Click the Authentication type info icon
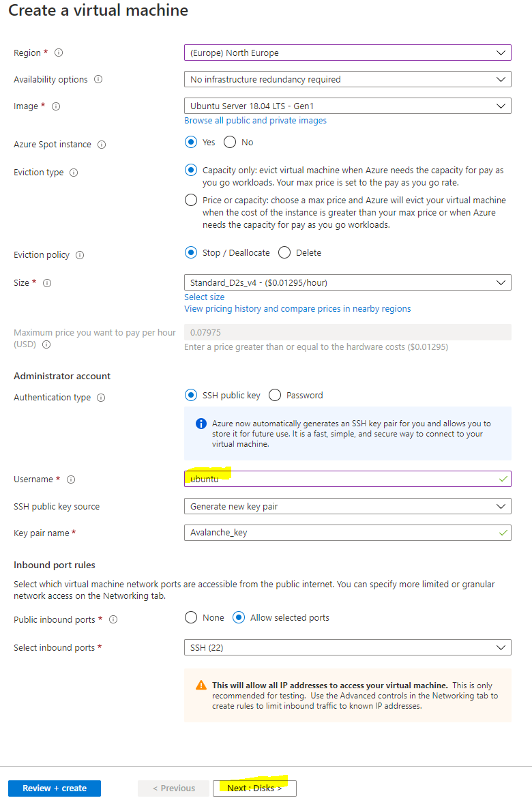Image resolution: width=532 pixels, height=811 pixels. pos(101,398)
